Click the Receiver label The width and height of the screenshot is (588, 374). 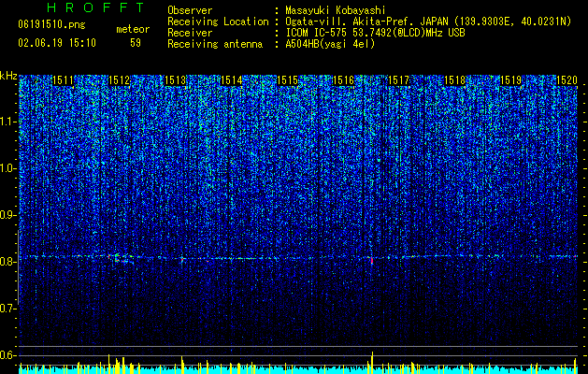pyautogui.click(x=190, y=33)
